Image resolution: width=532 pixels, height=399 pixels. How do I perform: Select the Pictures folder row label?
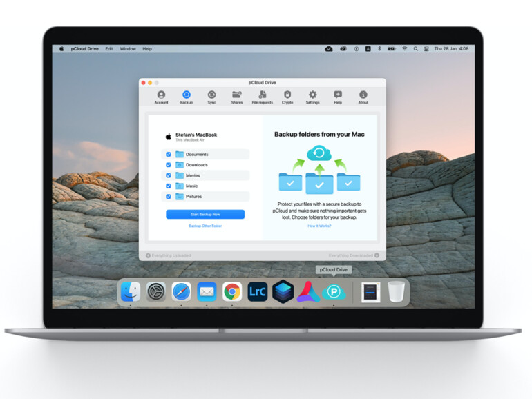click(x=193, y=196)
